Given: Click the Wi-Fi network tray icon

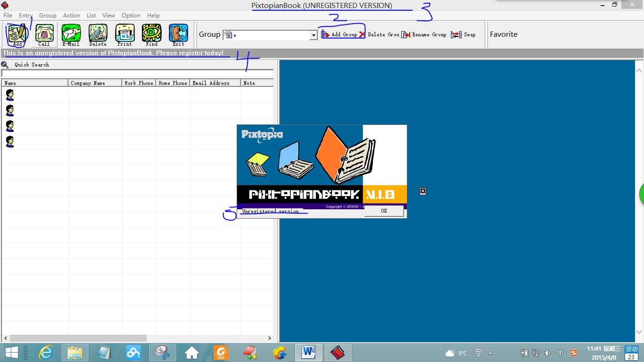Looking at the screenshot, I should tap(479, 353).
